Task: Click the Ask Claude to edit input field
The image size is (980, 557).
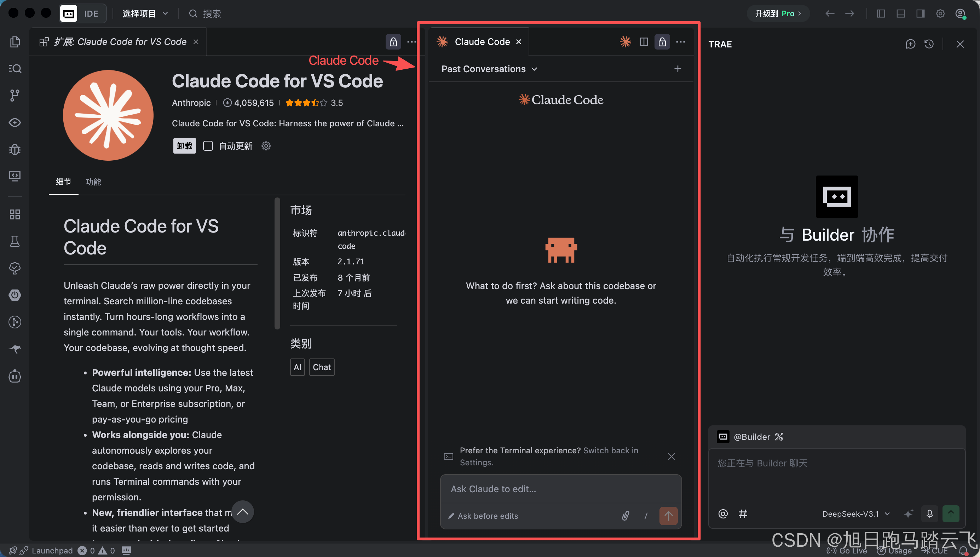Action: click(x=560, y=489)
